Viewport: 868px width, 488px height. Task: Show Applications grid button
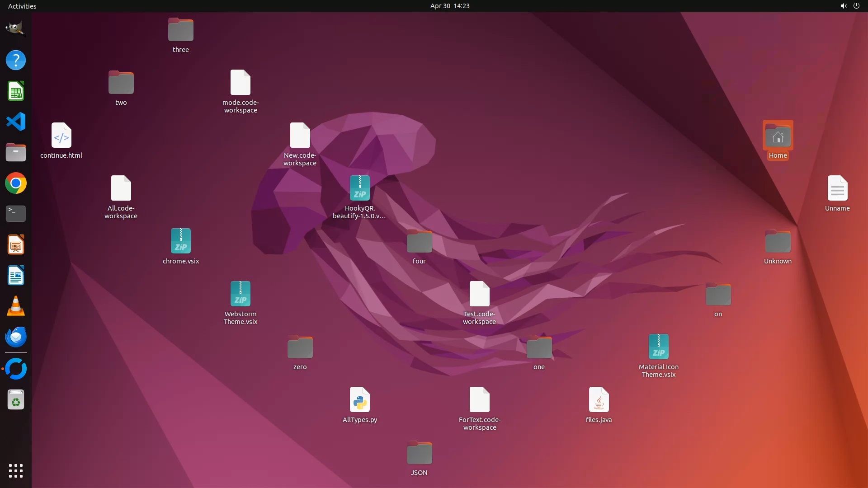15,470
